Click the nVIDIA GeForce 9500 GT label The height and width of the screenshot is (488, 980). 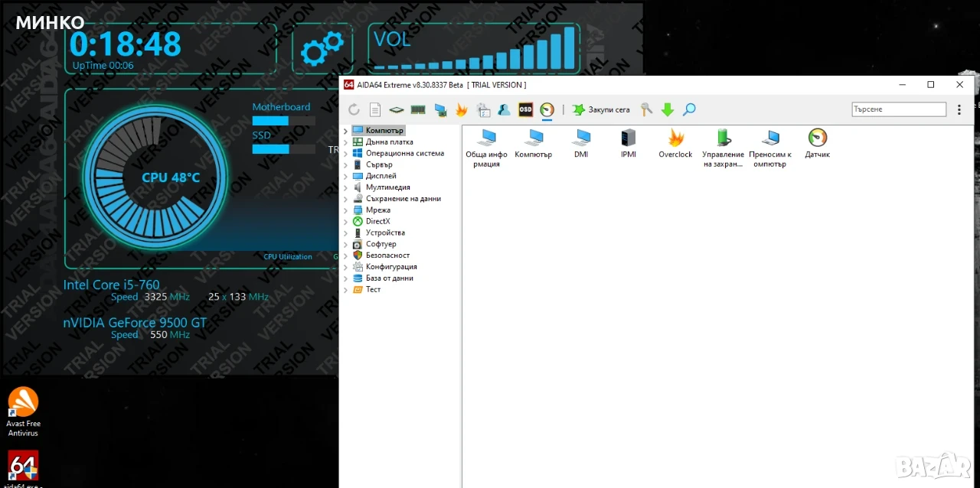point(135,322)
